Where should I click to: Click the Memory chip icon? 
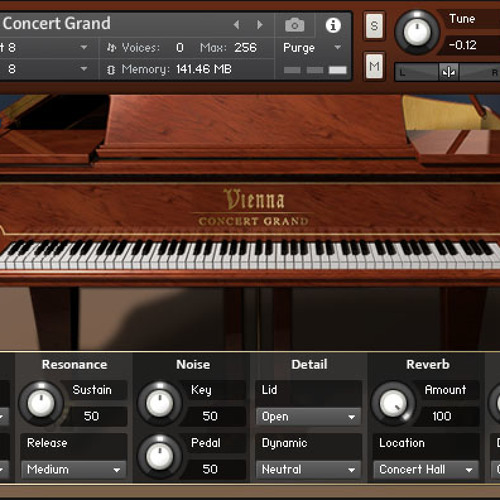[x=111, y=70]
